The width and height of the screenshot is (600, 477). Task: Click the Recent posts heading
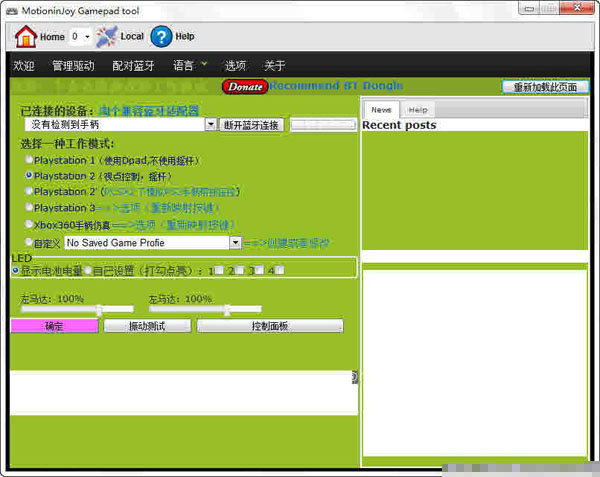point(399,125)
